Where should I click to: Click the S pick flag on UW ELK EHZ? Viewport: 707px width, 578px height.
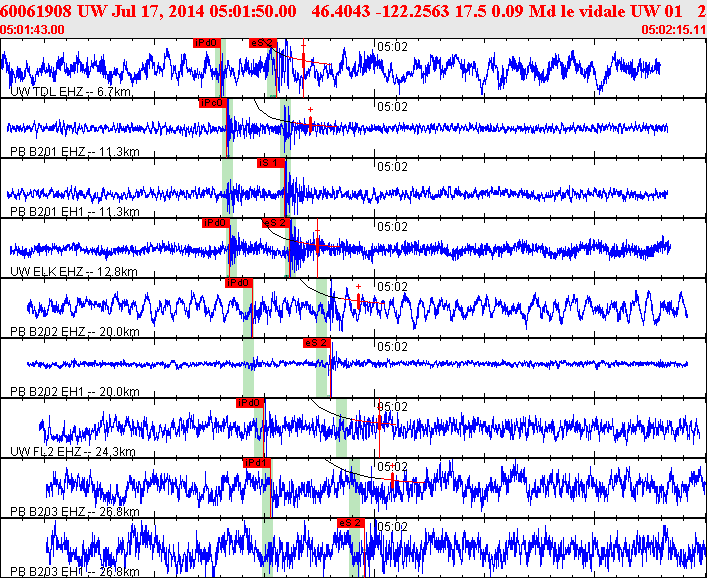(276, 223)
